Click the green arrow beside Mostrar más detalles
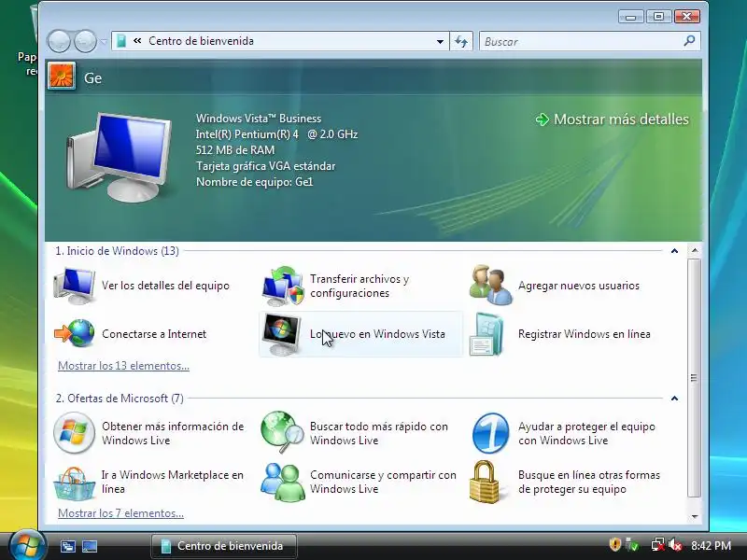Screen dimensions: 747x560 click(x=542, y=119)
